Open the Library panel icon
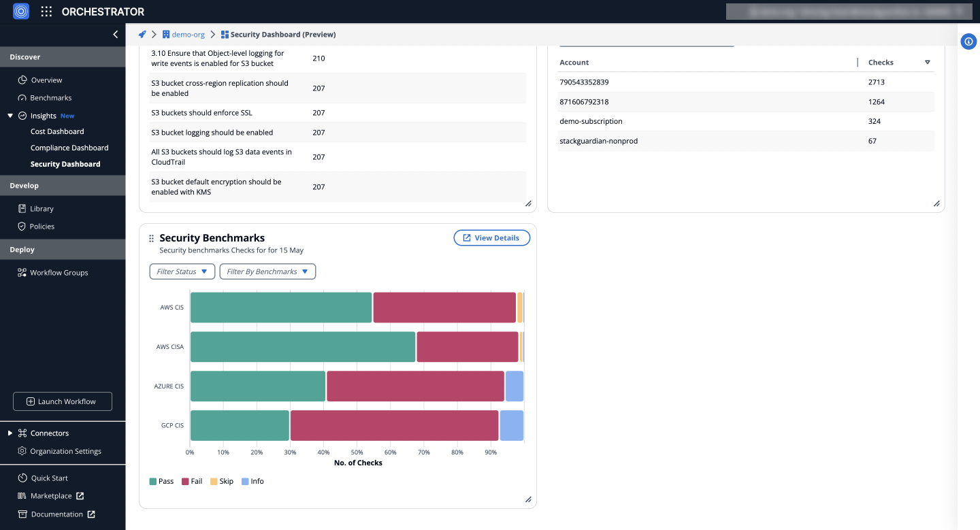 [21, 208]
